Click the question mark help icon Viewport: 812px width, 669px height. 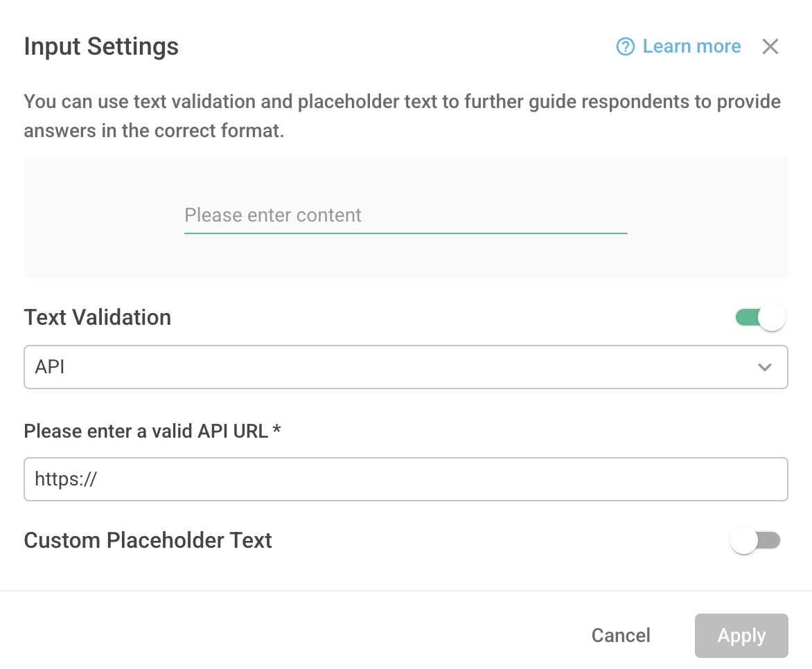pos(624,46)
